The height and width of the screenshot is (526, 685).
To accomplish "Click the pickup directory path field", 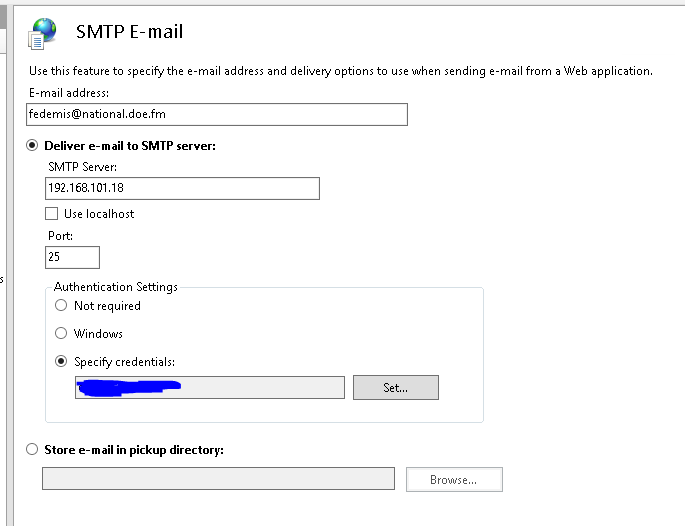I will [x=218, y=480].
